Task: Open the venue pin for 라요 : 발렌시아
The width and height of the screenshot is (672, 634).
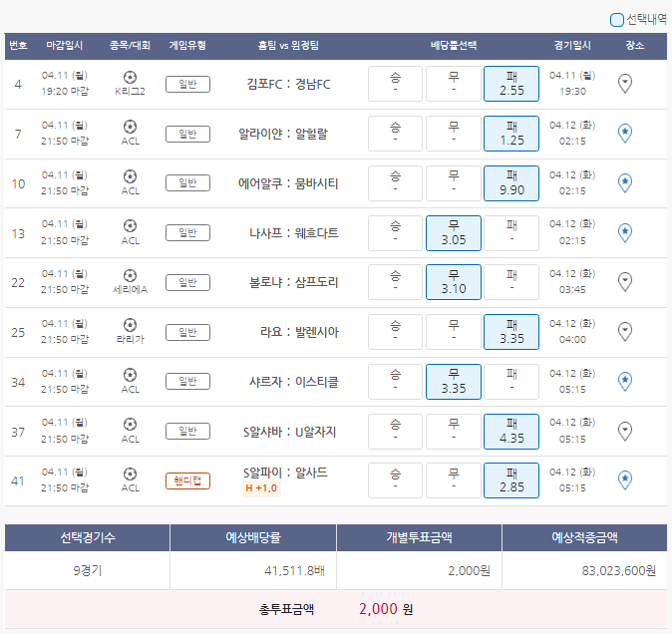Action: pos(625,332)
